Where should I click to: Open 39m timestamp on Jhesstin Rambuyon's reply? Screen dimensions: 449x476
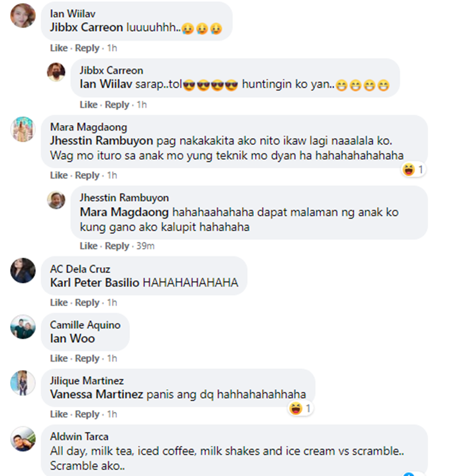click(145, 246)
